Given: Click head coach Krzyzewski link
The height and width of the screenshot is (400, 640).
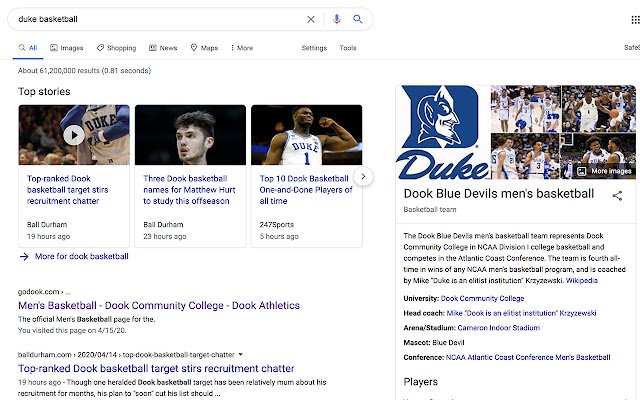Looking at the screenshot, I should (x=521, y=313).
